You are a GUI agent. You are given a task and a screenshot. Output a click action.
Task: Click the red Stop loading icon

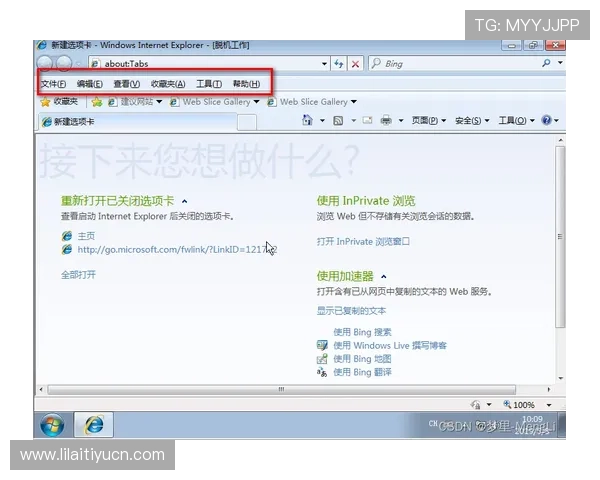tap(355, 64)
